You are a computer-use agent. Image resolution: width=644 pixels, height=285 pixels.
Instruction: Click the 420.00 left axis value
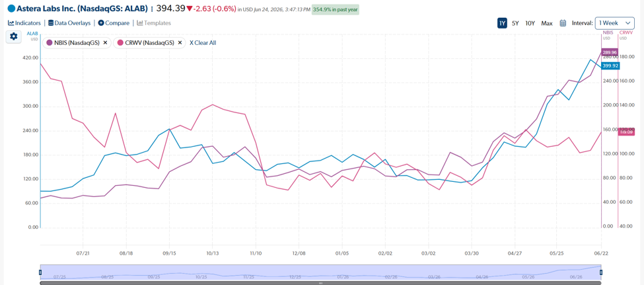(x=30, y=58)
